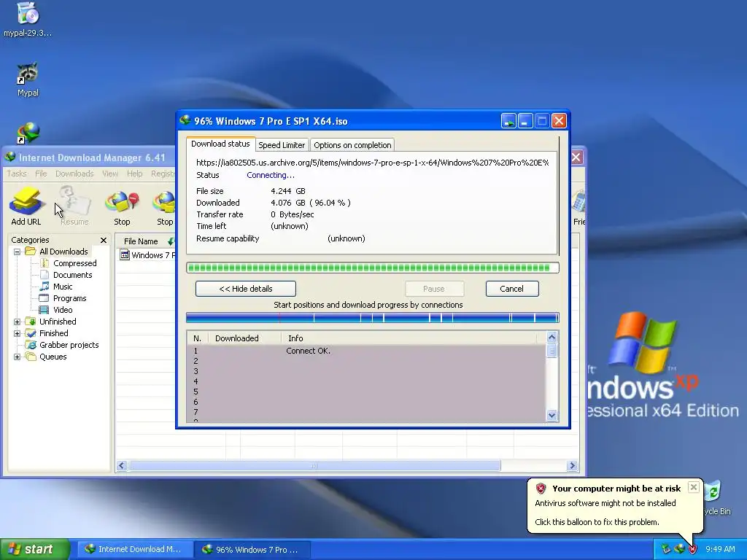Click the Add URL toolbar icon
The height and width of the screenshot is (560, 747).
coord(26,202)
